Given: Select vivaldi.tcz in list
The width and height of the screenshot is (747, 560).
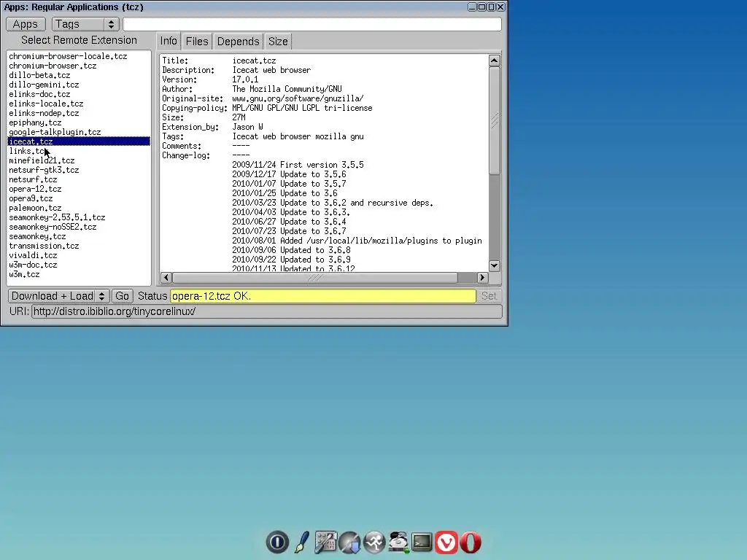Looking at the screenshot, I should click(x=79, y=256).
